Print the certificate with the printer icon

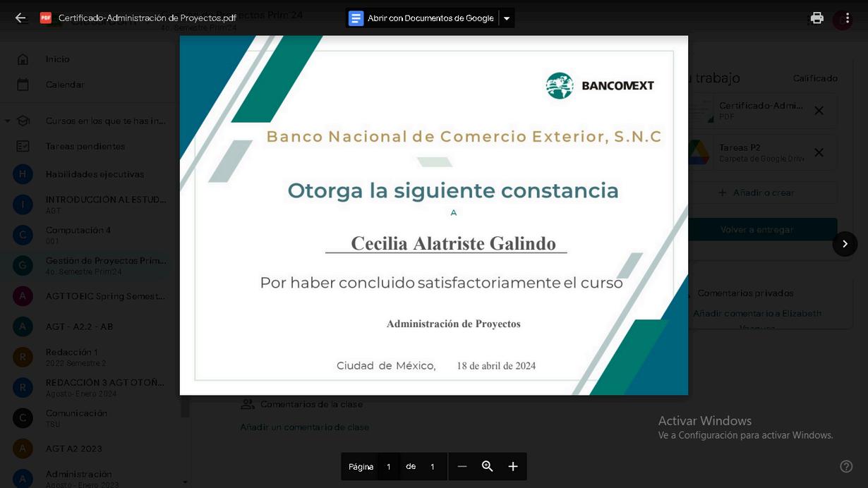(816, 18)
